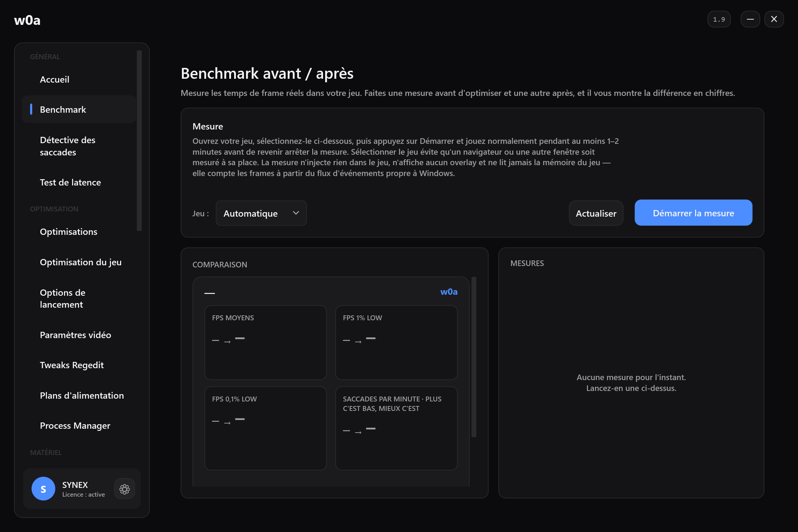Click Démarrer la mesure button
The image size is (798, 532).
[693, 213]
